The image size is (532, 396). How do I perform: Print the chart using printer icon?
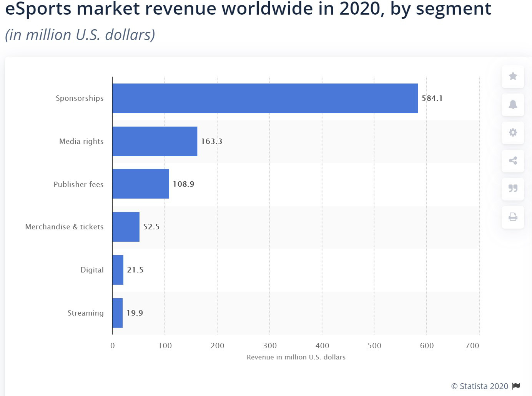(x=513, y=217)
